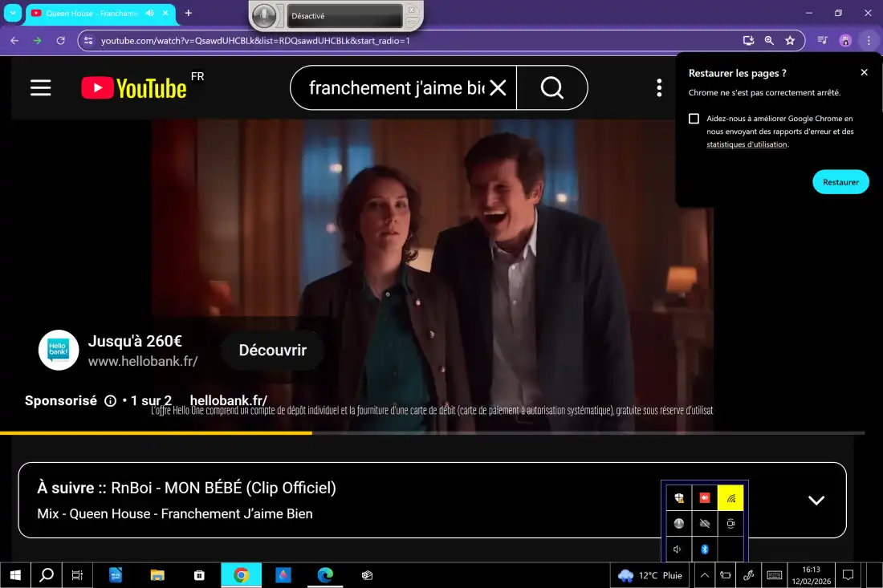Open ad info icon next to Sponsorisé

(111, 401)
